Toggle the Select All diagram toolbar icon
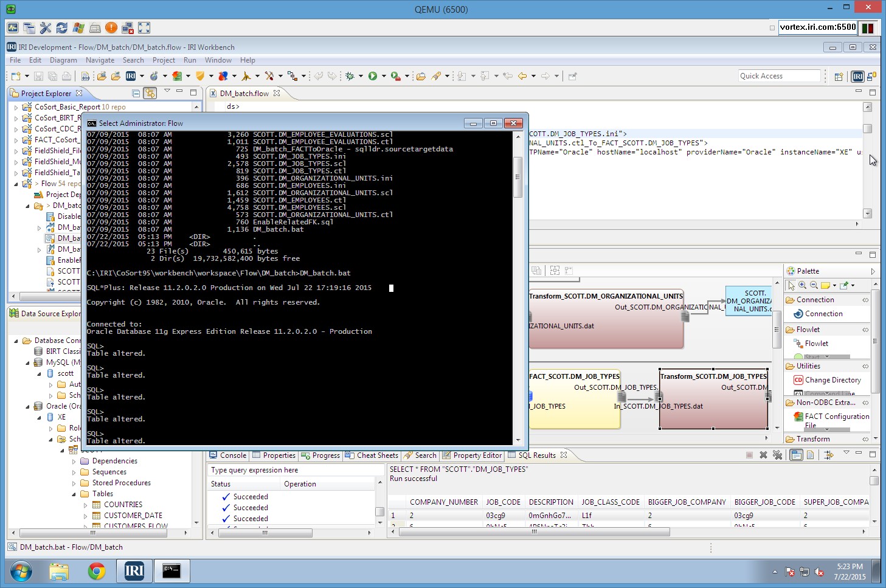The height and width of the screenshot is (588, 886). pyautogui.click(x=555, y=271)
